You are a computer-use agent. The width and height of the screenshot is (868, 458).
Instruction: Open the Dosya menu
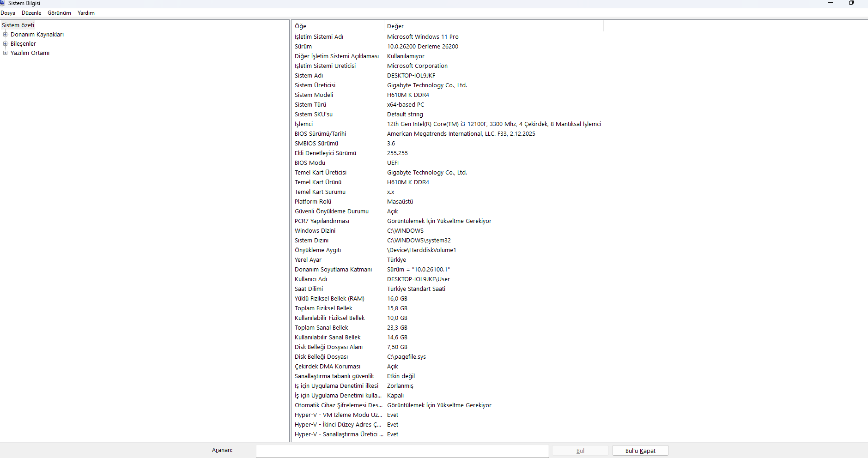point(8,13)
